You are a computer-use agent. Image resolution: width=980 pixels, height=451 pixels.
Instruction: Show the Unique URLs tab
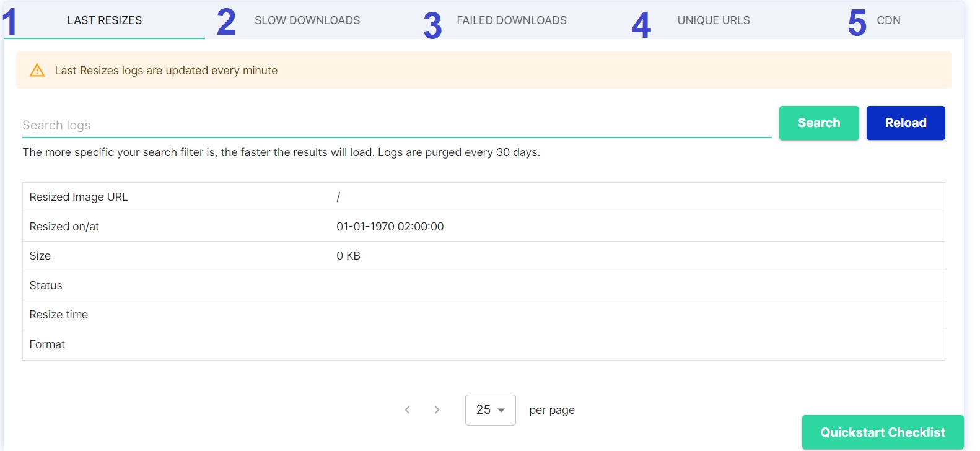coord(713,20)
